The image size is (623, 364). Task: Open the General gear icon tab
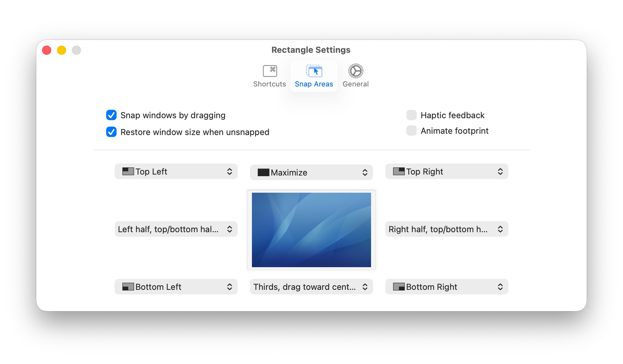click(355, 71)
